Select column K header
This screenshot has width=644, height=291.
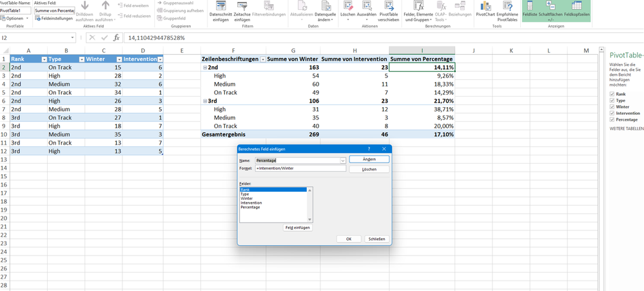[x=511, y=50]
